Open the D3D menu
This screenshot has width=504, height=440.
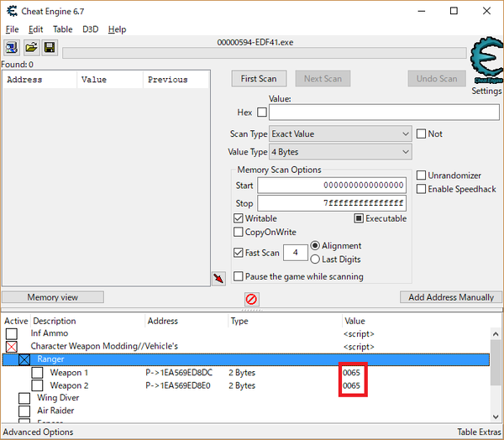point(91,29)
